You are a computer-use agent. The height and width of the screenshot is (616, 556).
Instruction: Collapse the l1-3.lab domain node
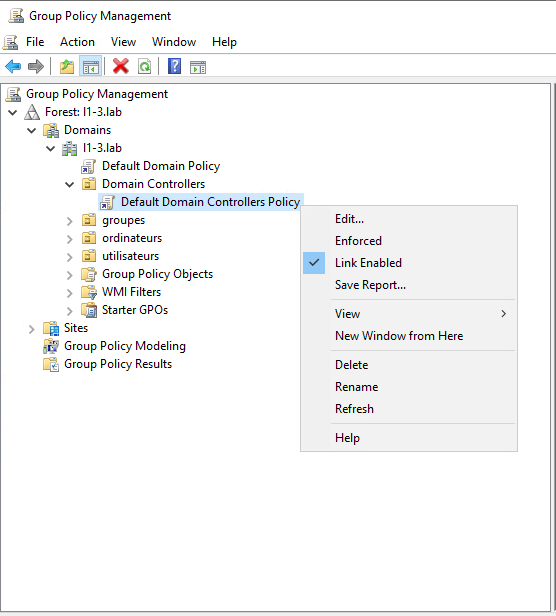(50, 148)
